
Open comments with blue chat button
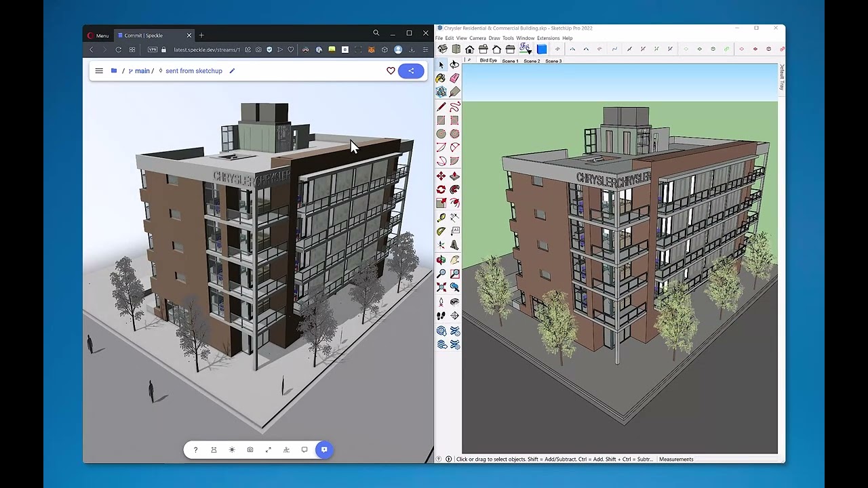click(x=324, y=449)
